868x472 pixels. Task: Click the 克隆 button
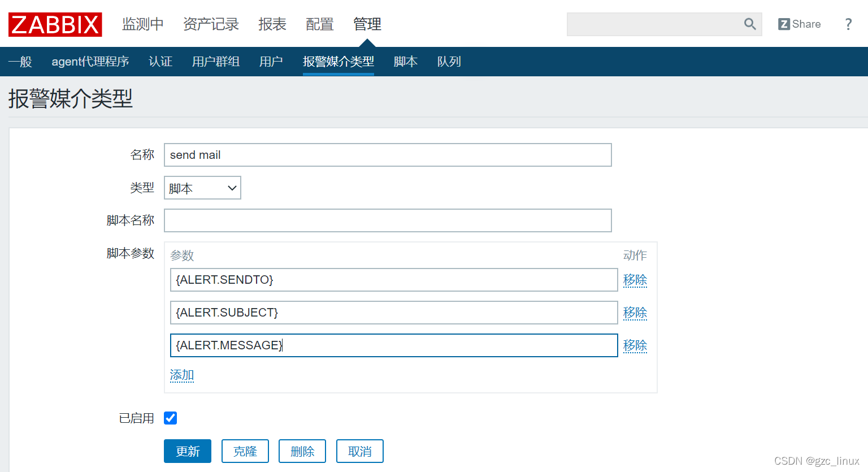[245, 451]
